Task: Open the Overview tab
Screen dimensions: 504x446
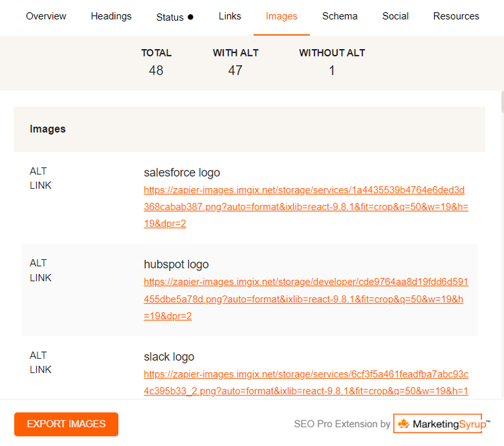Action: pyautogui.click(x=46, y=16)
